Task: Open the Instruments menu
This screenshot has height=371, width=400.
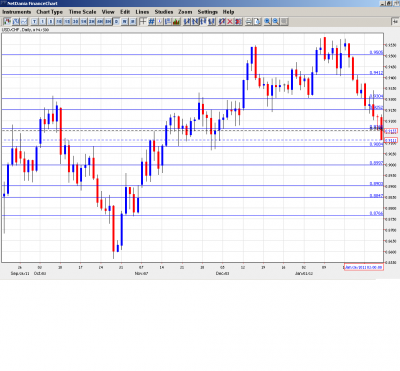Action: [x=17, y=12]
